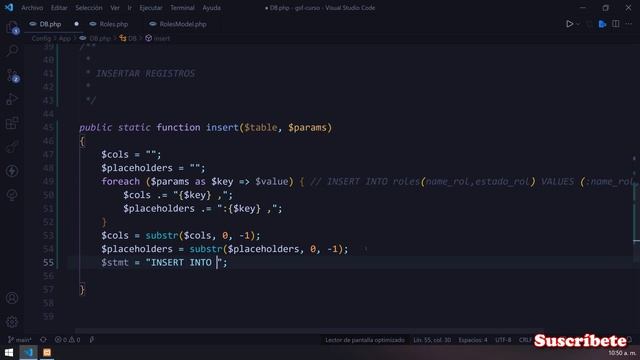Open errors and warnings count in status bar
This screenshot has height=360, width=640.
(67, 340)
